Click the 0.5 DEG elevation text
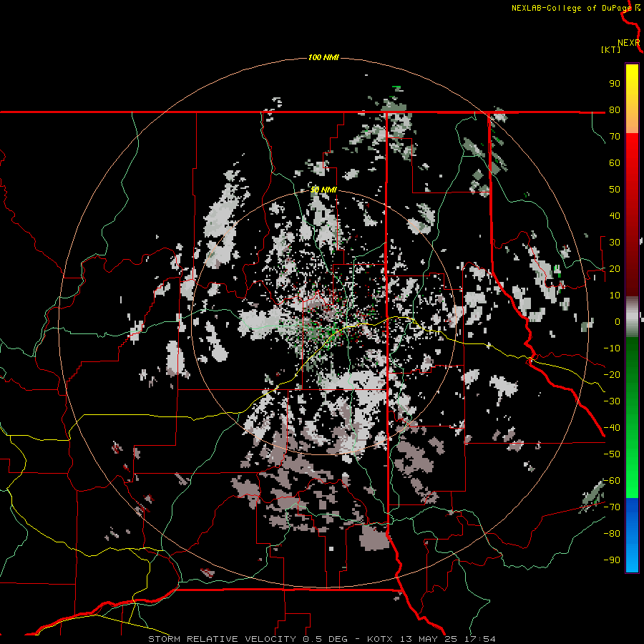644x644 pixels. [325, 639]
